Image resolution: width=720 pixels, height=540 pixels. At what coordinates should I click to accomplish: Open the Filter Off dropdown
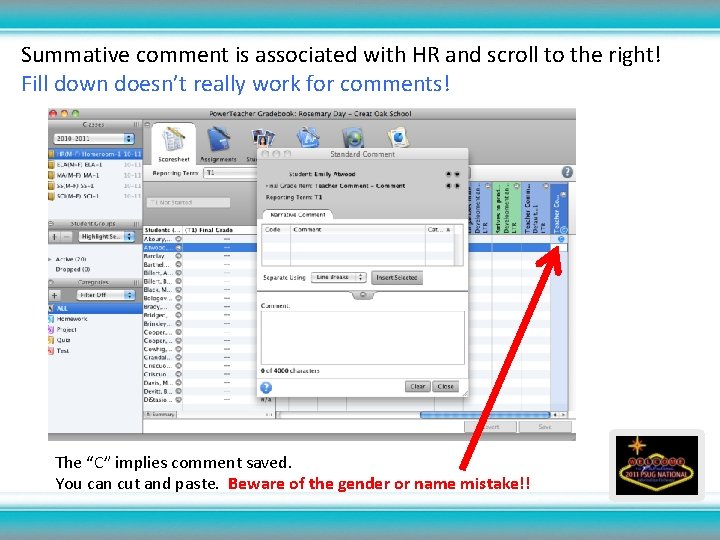(106, 295)
